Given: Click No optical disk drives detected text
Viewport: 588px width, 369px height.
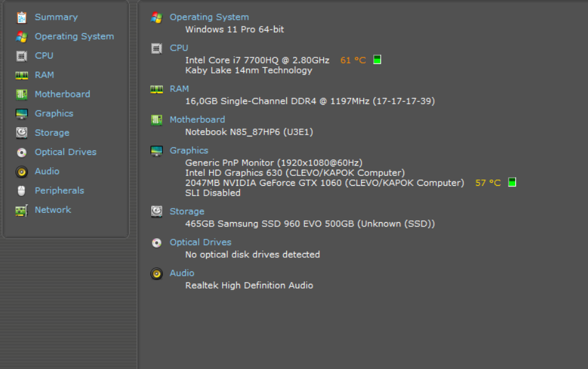Looking at the screenshot, I should pyautogui.click(x=252, y=255).
